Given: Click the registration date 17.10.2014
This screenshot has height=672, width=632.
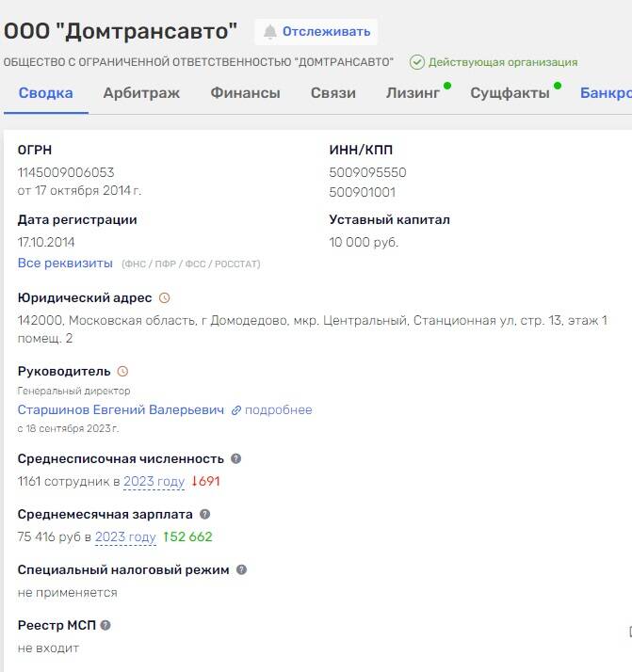Looking at the screenshot, I should point(46,242).
